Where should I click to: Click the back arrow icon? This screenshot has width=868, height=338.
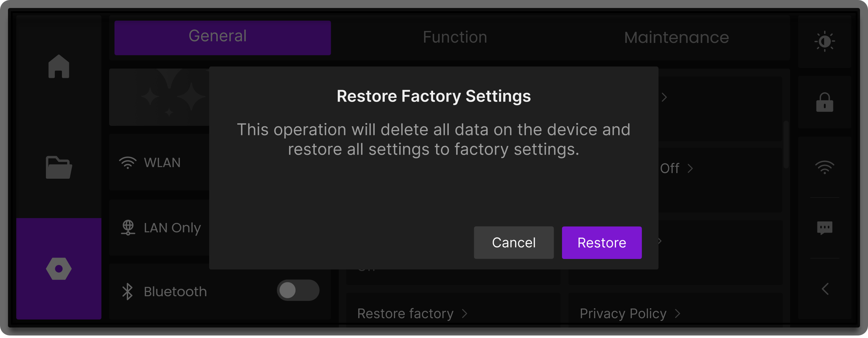pos(825,289)
